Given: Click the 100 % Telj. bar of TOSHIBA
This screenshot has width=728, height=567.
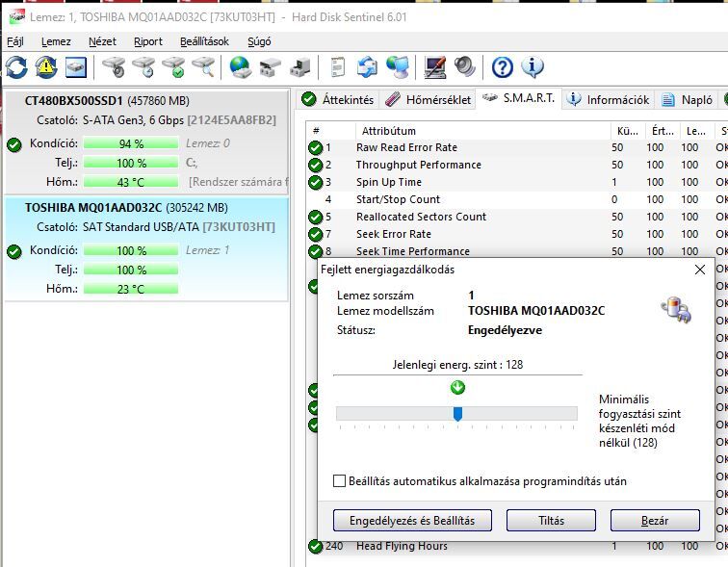Looking at the screenshot, I should click(131, 270).
